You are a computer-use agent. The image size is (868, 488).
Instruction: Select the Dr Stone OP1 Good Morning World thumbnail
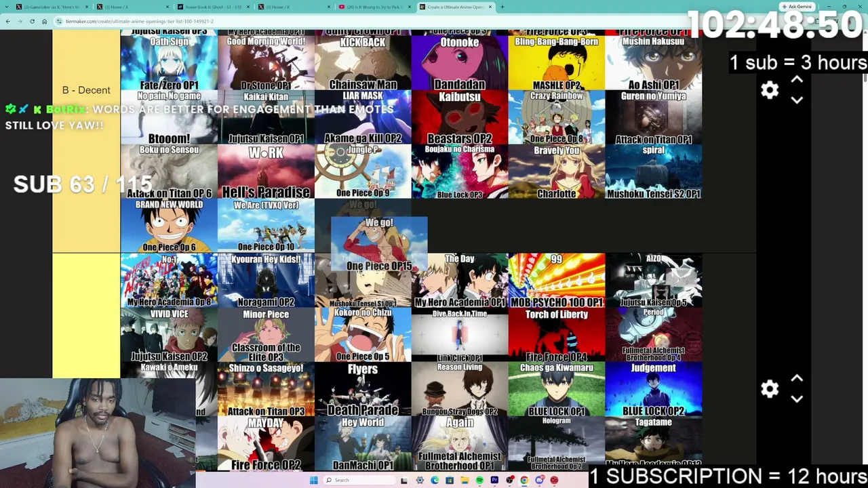point(266,62)
